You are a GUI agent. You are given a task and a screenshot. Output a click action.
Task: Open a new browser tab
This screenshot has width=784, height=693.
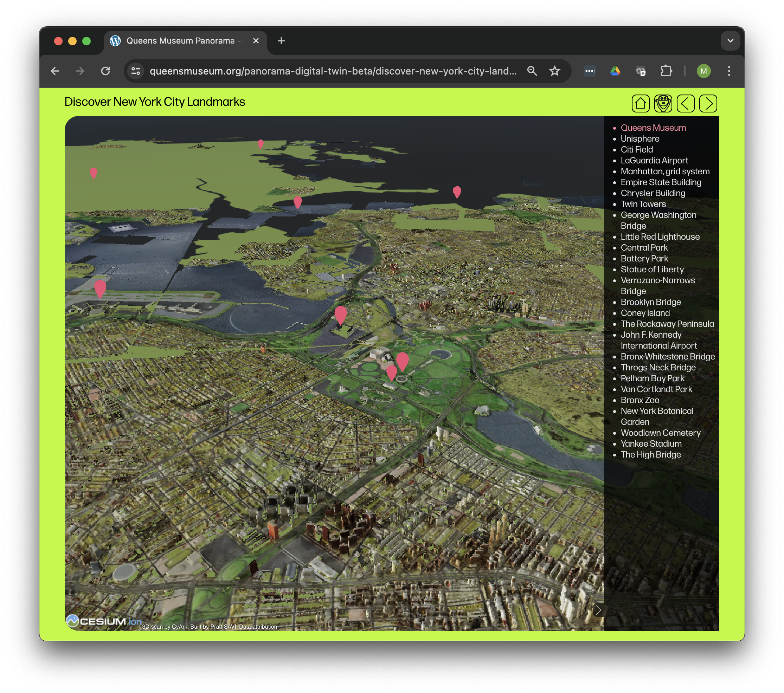[x=281, y=41]
